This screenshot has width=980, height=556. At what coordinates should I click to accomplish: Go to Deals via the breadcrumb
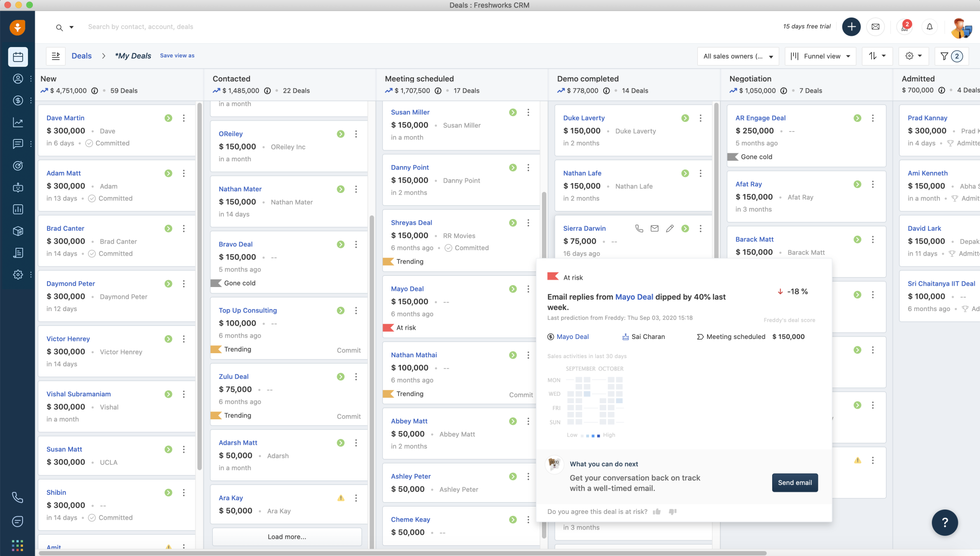click(x=81, y=56)
